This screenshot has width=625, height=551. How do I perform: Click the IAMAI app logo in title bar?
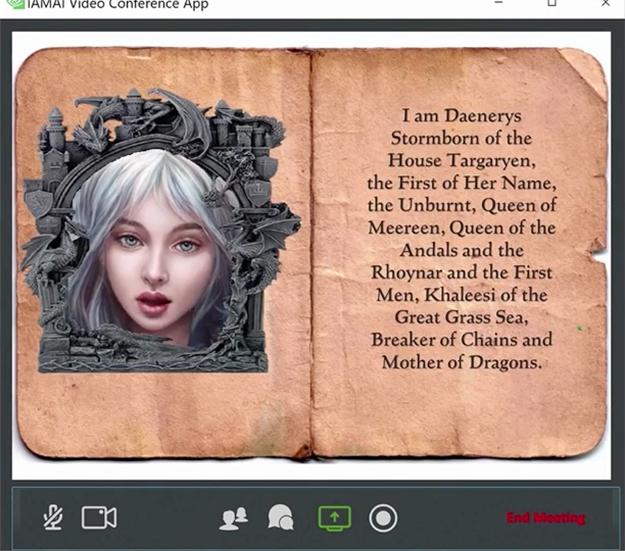[x=14, y=5]
